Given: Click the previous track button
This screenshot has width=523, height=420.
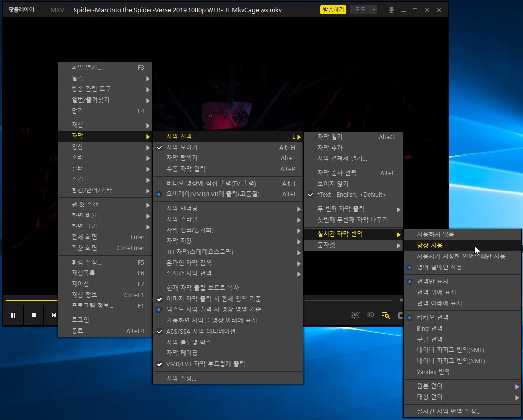Looking at the screenshot, I should (x=53, y=315).
